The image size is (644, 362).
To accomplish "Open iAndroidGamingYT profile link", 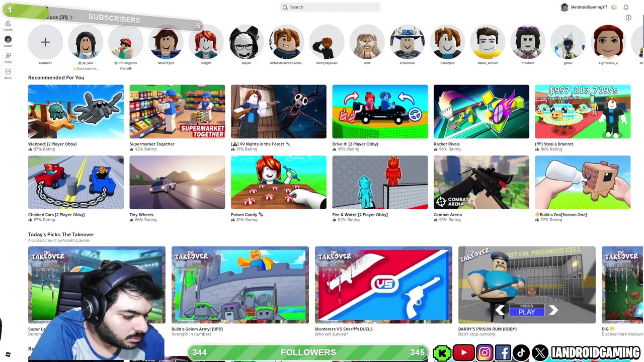I will [x=584, y=7].
